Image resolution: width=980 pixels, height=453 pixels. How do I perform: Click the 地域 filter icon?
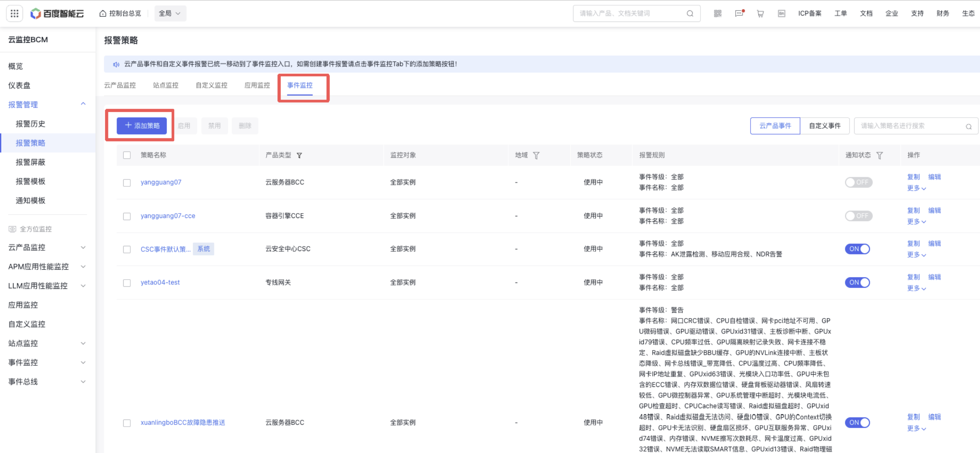click(x=536, y=155)
